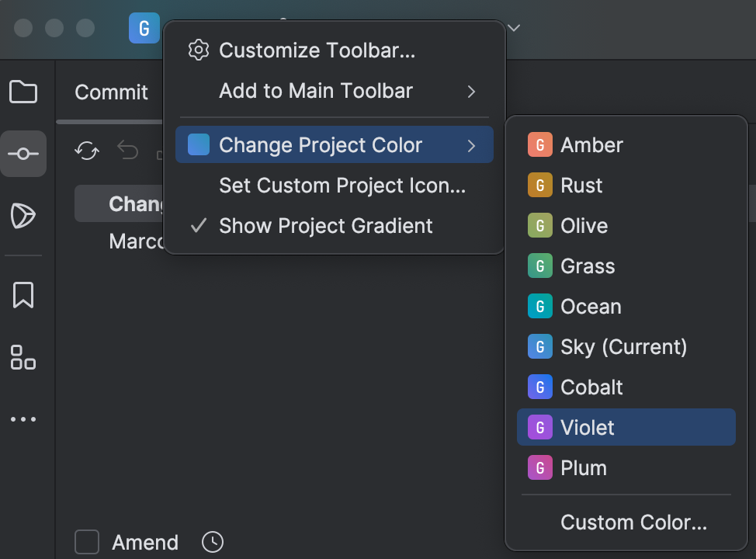756x559 pixels.
Task: Open the Bookmarks tool window
Action: [x=23, y=295]
